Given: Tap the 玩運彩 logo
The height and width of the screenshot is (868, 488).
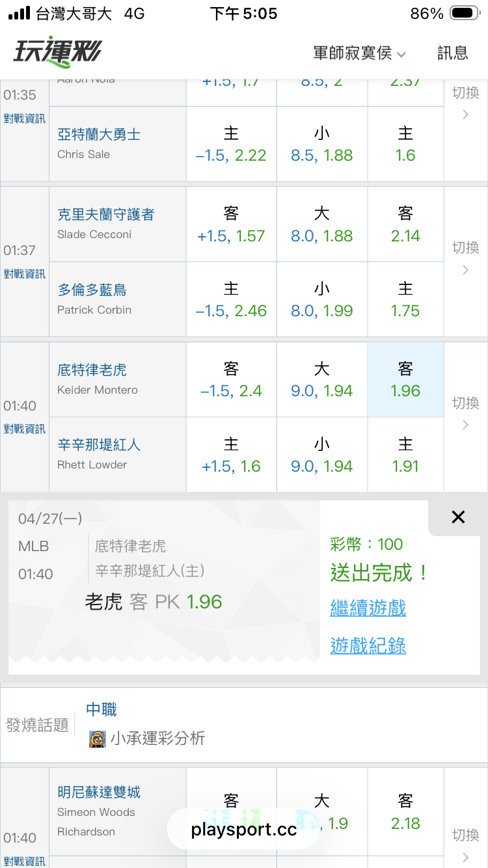Looking at the screenshot, I should point(57,53).
